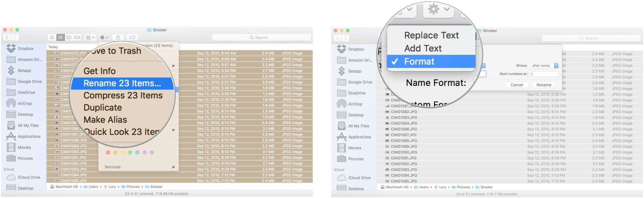
Task: Switch left window to list view
Action: 60,37
